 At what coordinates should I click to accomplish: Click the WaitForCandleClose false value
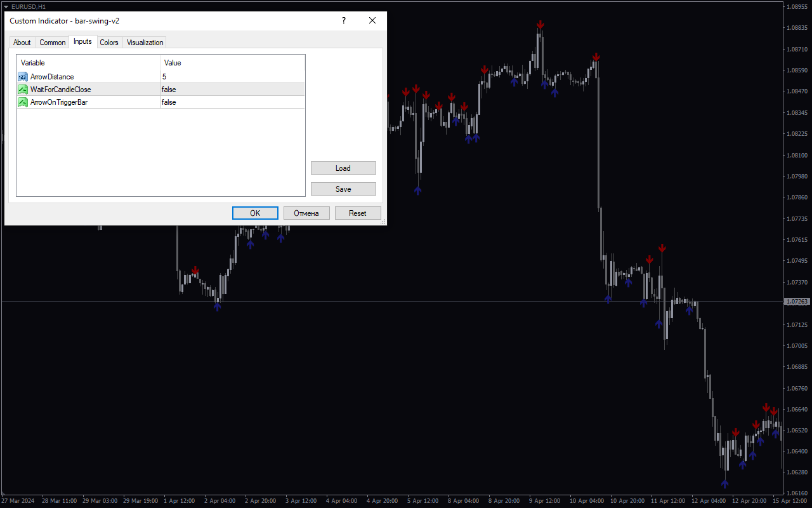[232, 90]
